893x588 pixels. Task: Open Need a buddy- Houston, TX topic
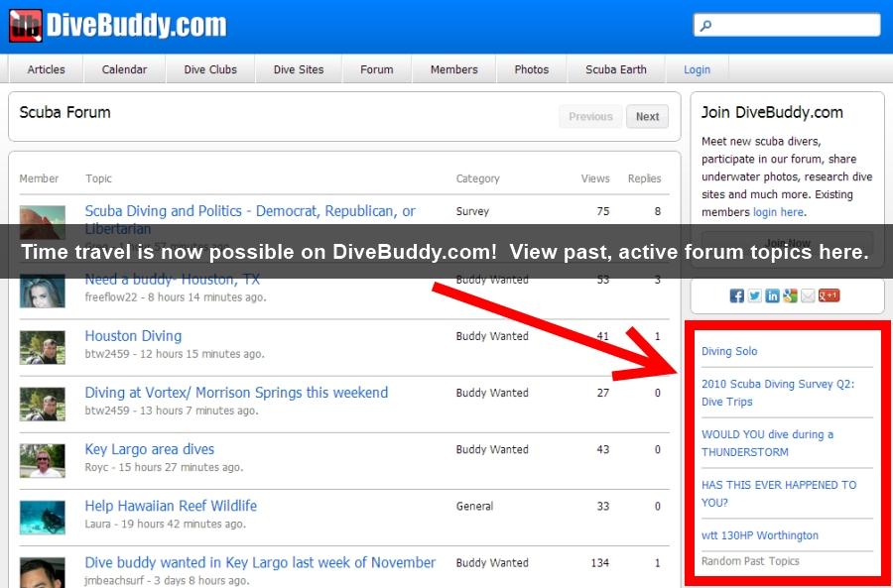click(172, 280)
